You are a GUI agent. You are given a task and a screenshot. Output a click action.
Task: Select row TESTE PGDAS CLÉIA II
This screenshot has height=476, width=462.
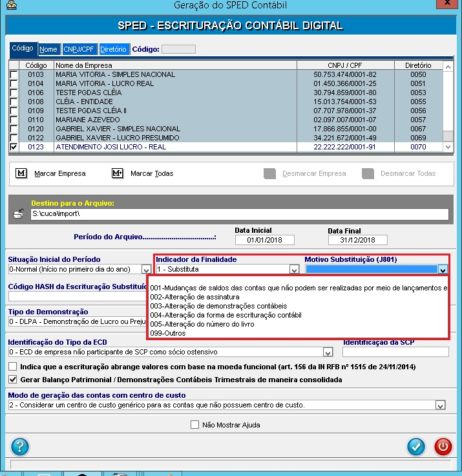click(226, 111)
